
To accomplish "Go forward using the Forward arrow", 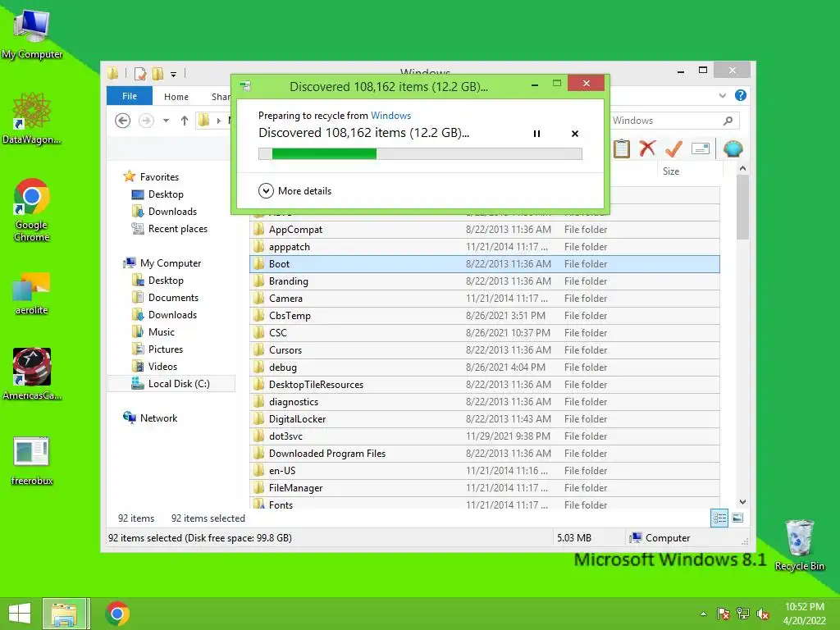I will [x=146, y=121].
